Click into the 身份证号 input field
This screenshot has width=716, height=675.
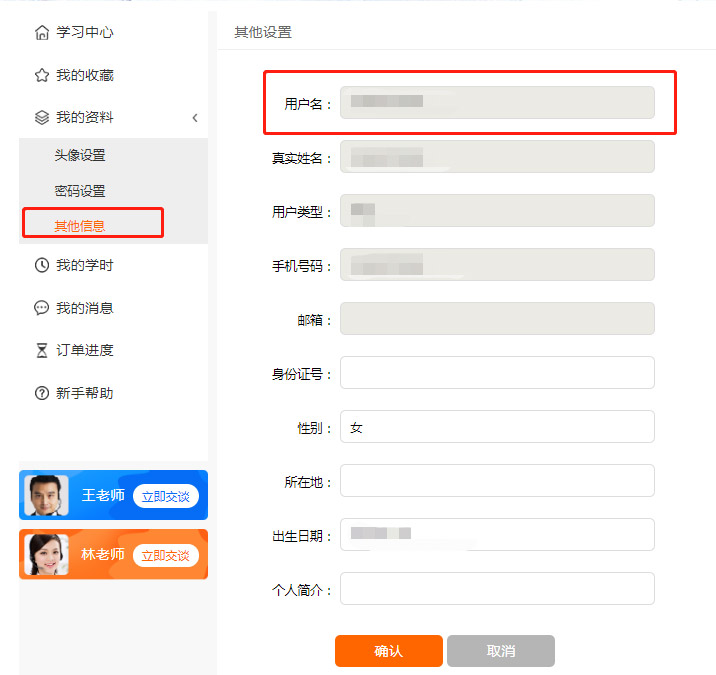point(497,373)
